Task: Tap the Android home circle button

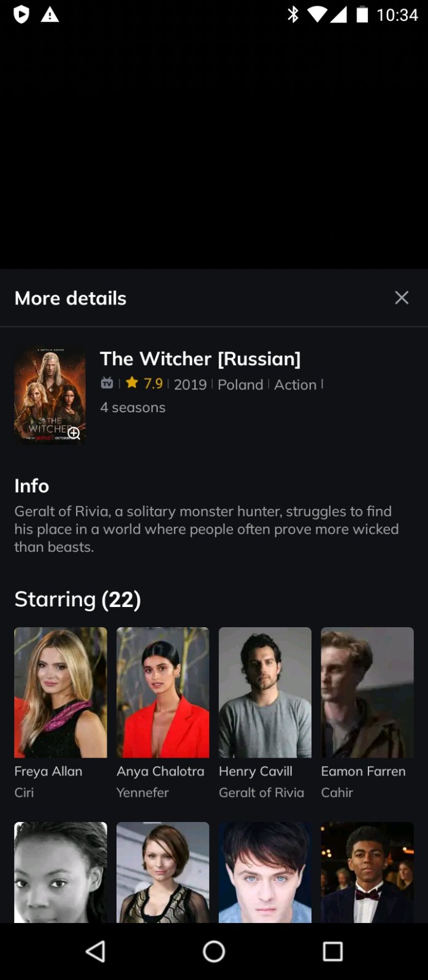Action: pyautogui.click(x=214, y=951)
